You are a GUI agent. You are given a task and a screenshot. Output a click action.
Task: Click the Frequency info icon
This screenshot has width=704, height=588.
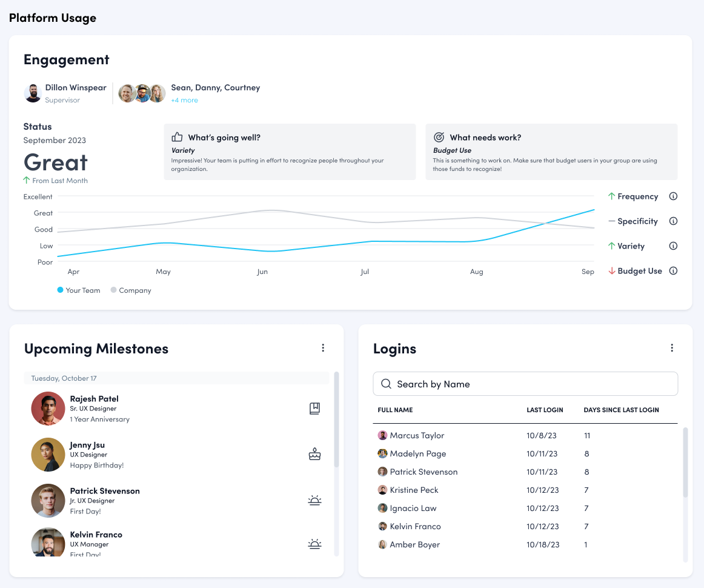(673, 196)
